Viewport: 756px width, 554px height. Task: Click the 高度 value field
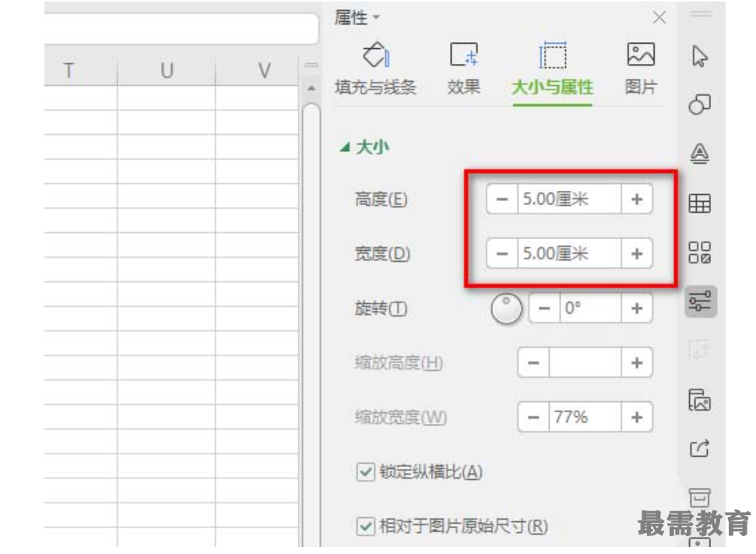569,199
